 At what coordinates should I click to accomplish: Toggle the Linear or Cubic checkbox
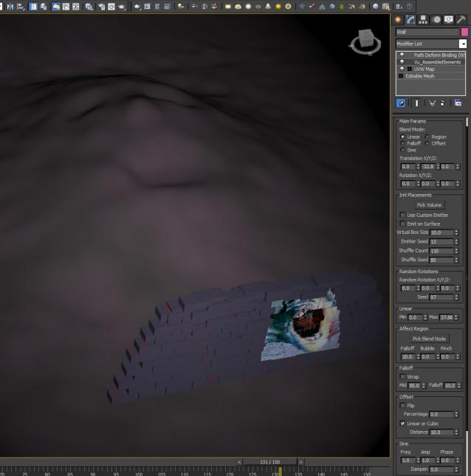[x=402, y=424]
